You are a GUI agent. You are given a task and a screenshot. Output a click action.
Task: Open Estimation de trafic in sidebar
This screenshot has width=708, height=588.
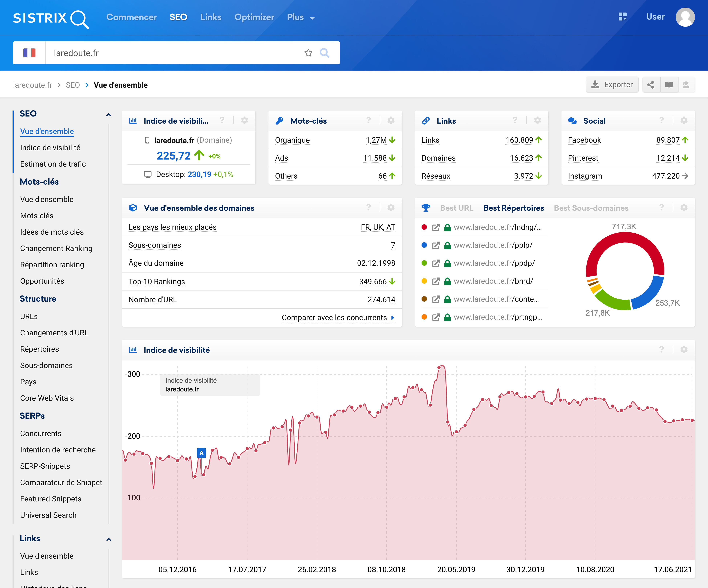[x=53, y=164]
